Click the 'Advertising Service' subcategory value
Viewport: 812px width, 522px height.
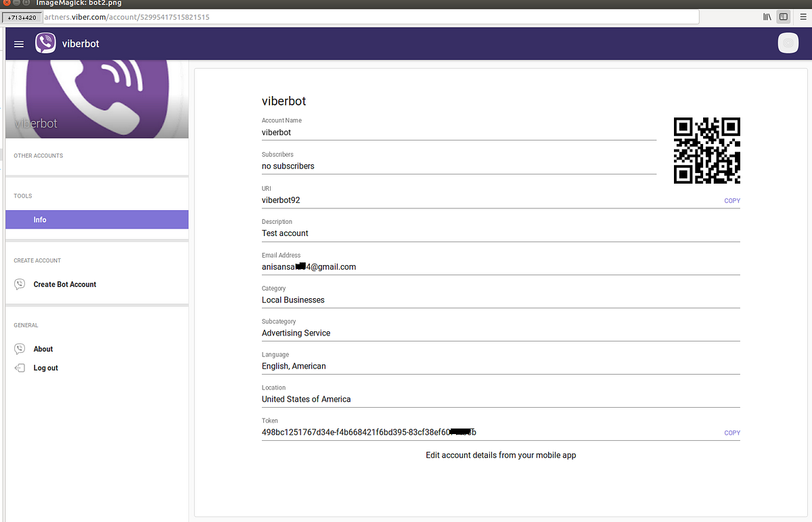pyautogui.click(x=296, y=333)
